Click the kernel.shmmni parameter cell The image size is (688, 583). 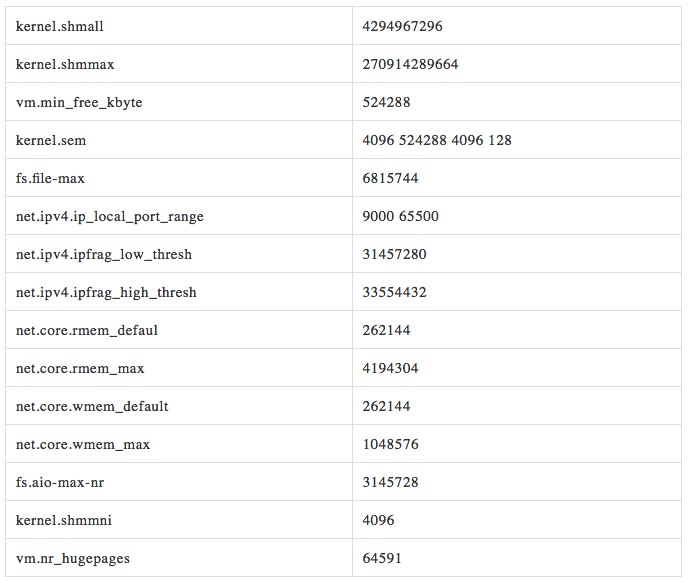62,520
